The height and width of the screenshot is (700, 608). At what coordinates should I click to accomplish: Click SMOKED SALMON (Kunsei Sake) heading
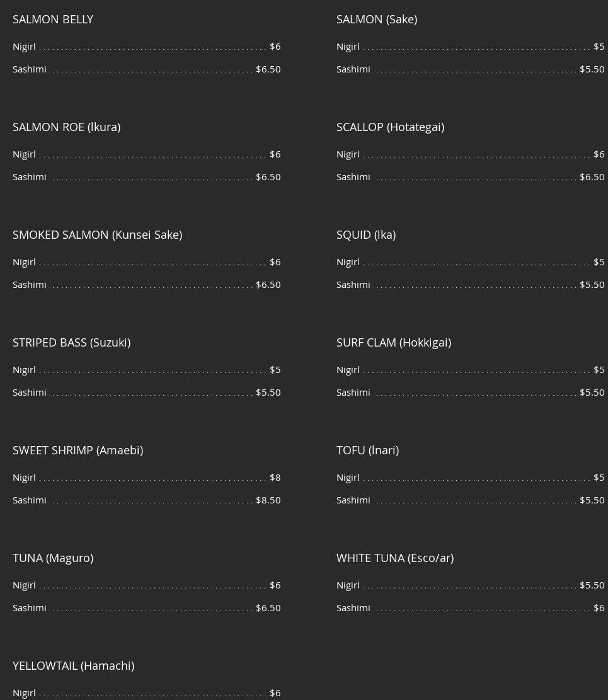point(97,235)
